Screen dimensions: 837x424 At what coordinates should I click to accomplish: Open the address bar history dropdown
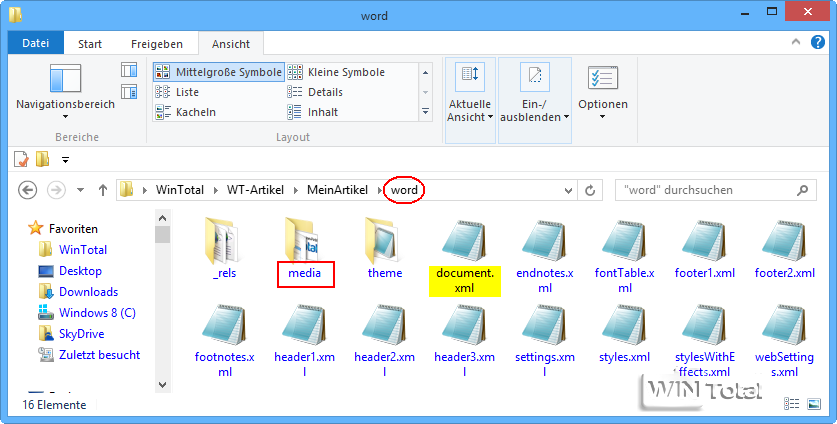coord(568,191)
